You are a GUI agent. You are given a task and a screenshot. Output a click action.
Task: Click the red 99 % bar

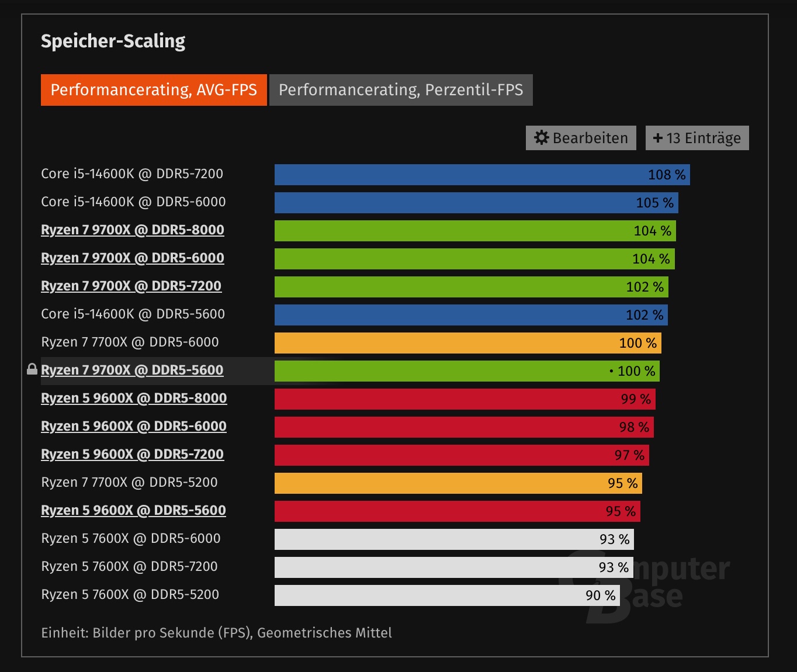(x=465, y=399)
